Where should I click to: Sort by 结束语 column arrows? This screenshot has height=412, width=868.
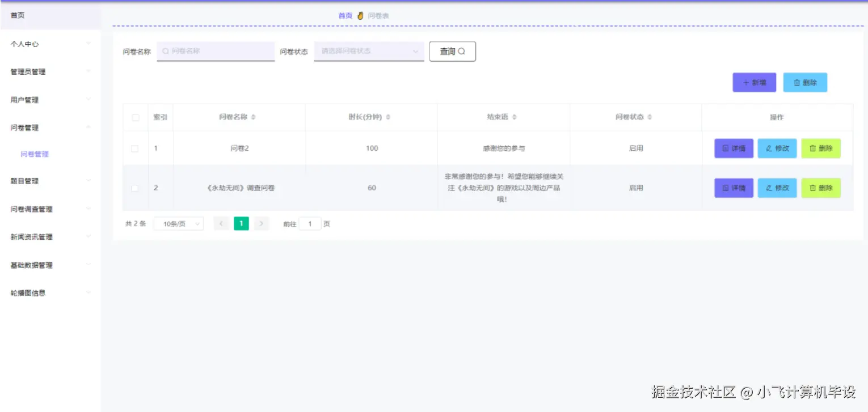pyautogui.click(x=515, y=117)
